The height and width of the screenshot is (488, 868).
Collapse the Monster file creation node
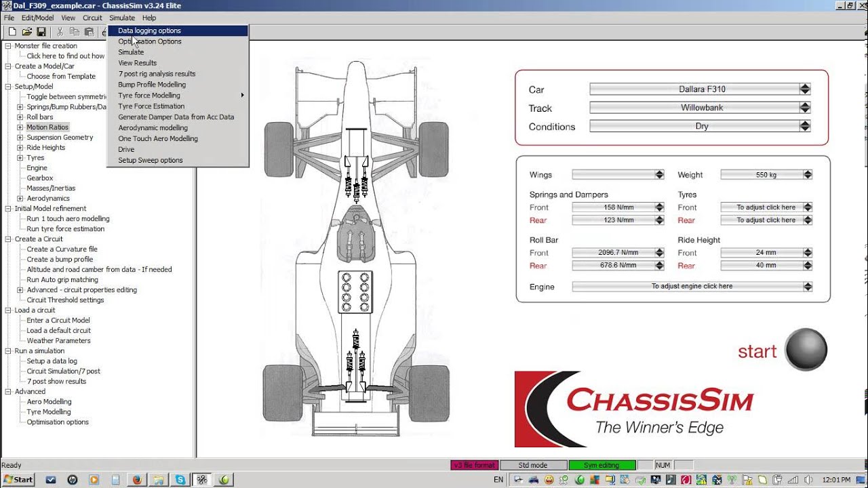(x=8, y=46)
